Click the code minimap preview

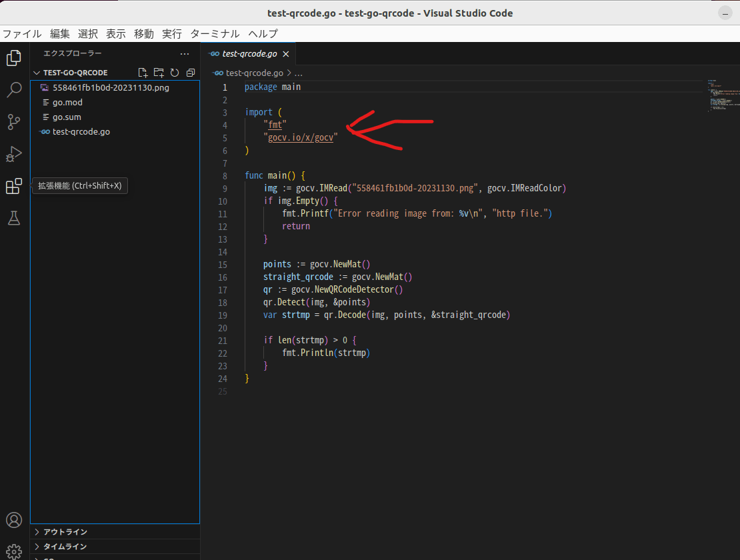coord(722,96)
